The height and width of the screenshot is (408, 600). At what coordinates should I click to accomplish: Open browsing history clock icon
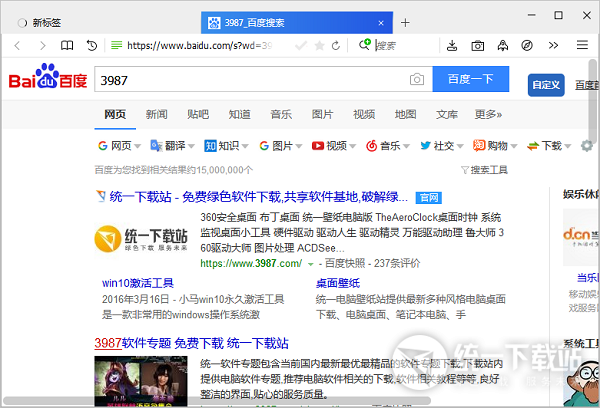tap(92, 46)
